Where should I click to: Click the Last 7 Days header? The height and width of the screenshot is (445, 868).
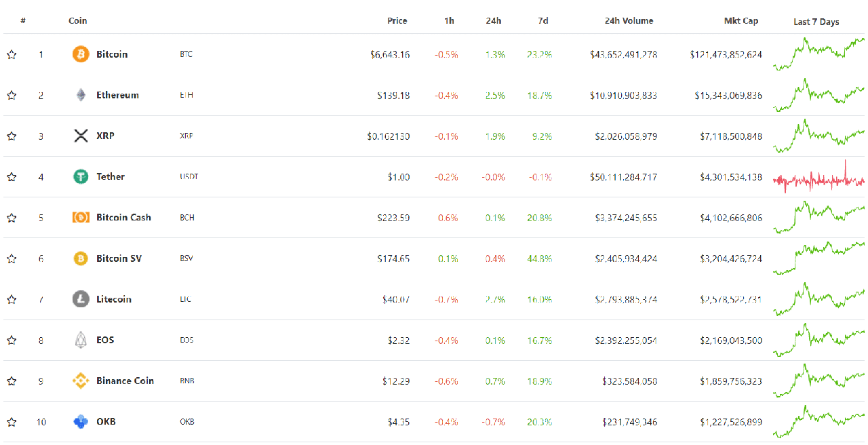pyautogui.click(x=816, y=22)
